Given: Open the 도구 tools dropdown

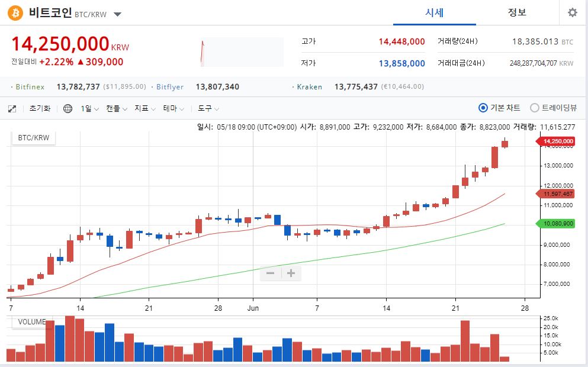Looking at the screenshot, I should click(208, 109).
